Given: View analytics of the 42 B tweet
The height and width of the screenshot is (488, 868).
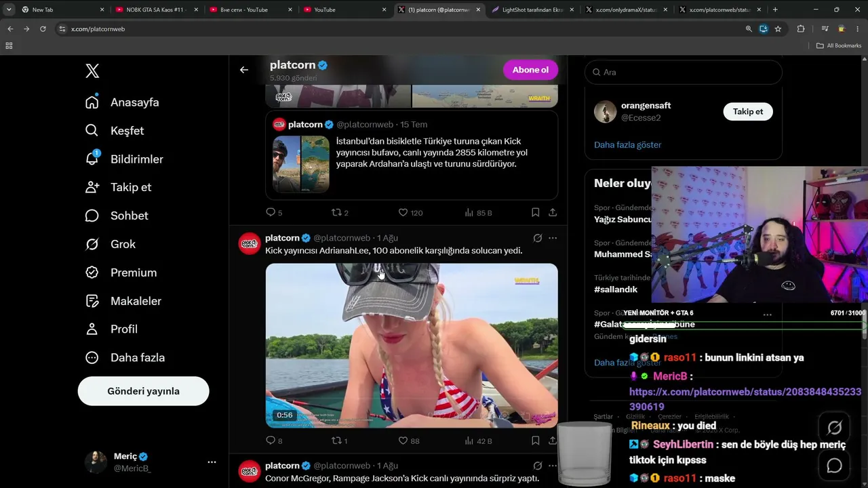Looking at the screenshot, I should [x=478, y=441].
